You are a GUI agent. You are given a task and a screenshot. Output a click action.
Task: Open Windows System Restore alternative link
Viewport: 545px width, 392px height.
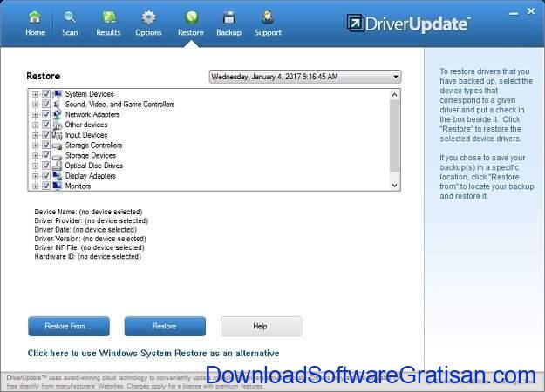tap(153, 353)
